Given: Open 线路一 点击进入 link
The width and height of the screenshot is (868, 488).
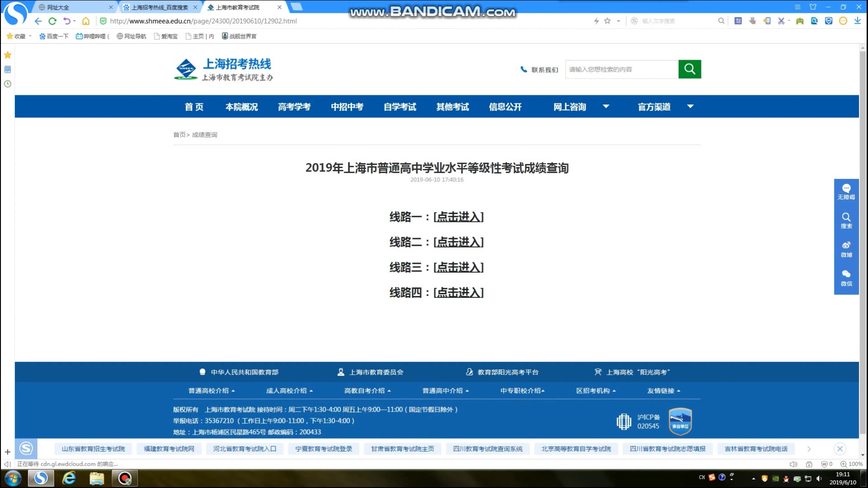Looking at the screenshot, I should click(458, 217).
